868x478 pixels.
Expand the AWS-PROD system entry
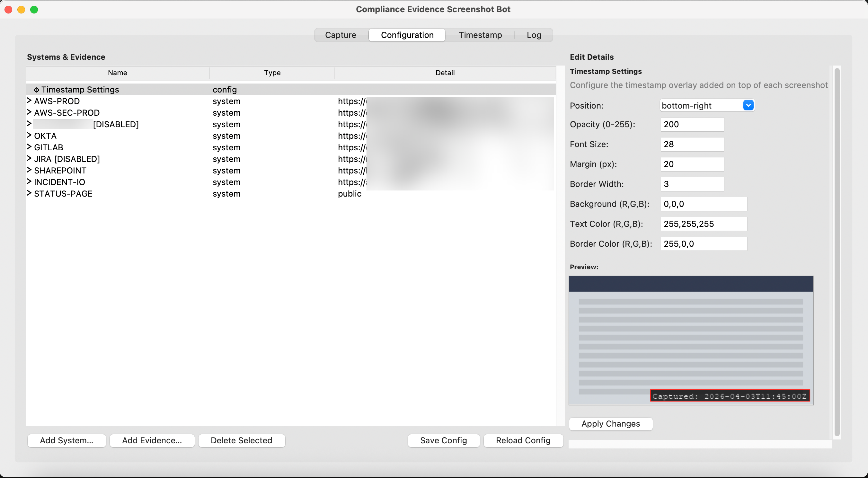tap(28, 101)
